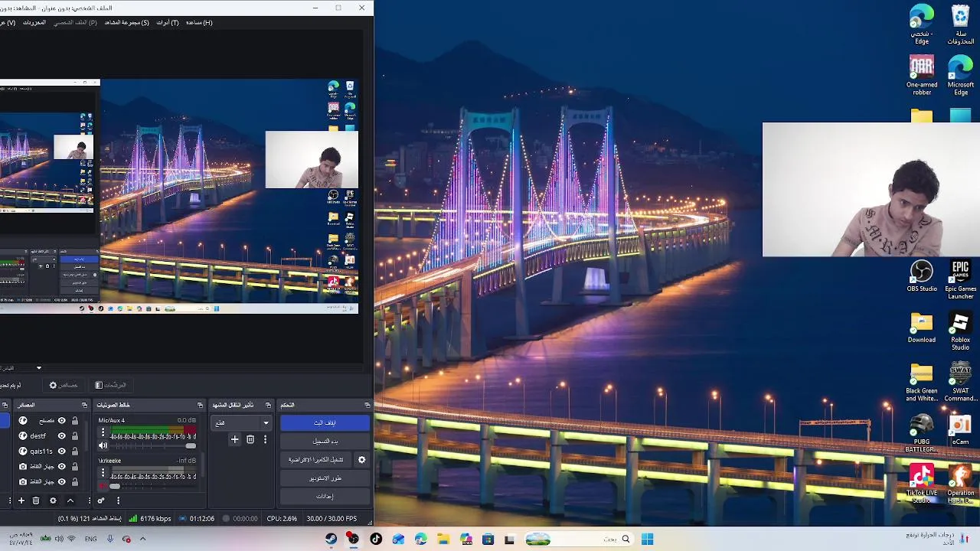Start the virtual camera button
Viewport: 980px width, 551px height.
[x=315, y=459]
